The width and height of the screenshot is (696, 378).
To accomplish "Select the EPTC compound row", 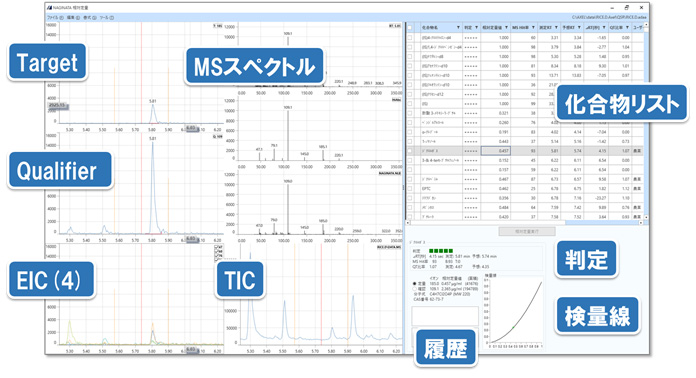I will [525, 189].
